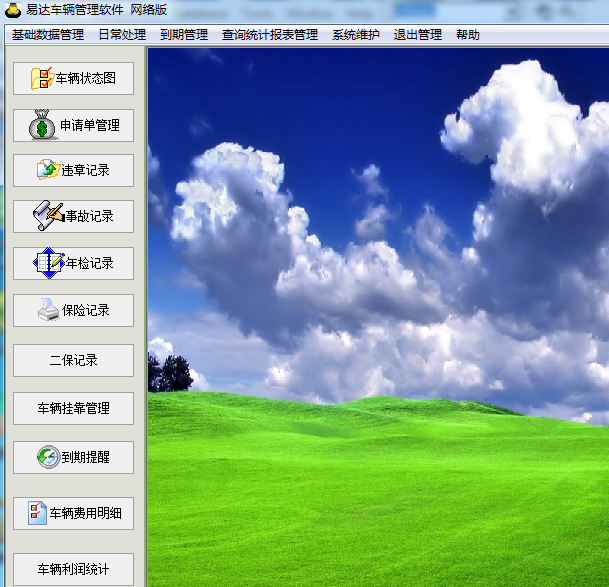Viewport: 609px width, 587px height.
Task: Open the 基础数据管理 menu
Action: 48,35
